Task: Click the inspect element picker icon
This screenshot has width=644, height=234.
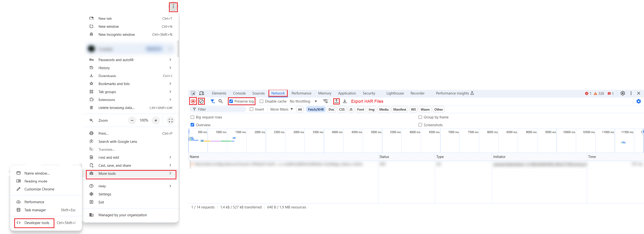Action: 193,93
